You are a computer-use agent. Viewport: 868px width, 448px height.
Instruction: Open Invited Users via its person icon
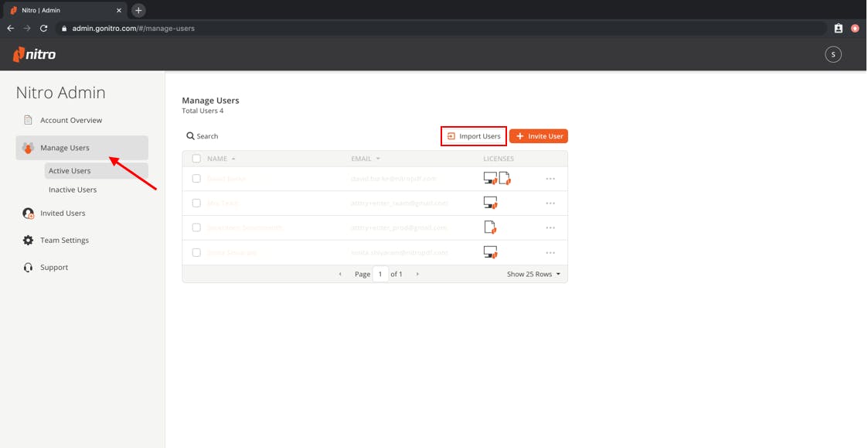click(28, 213)
